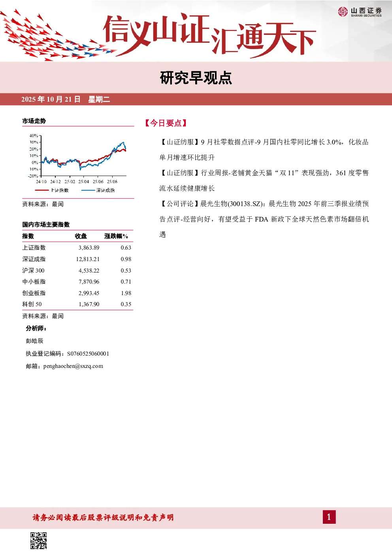Click the closing value 1,367.90

89,304
